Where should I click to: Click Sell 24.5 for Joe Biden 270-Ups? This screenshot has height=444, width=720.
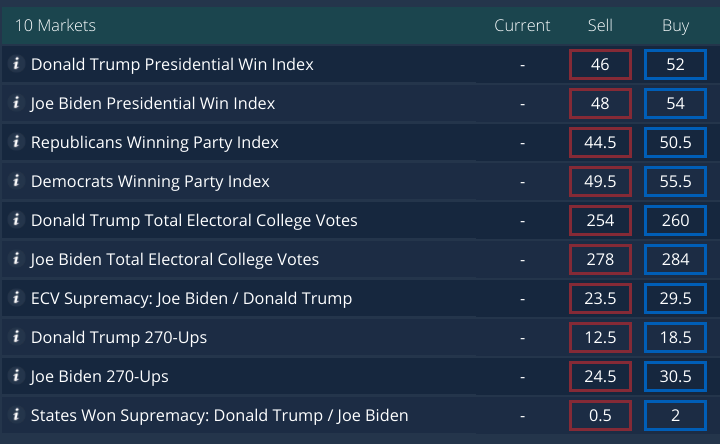(x=600, y=377)
